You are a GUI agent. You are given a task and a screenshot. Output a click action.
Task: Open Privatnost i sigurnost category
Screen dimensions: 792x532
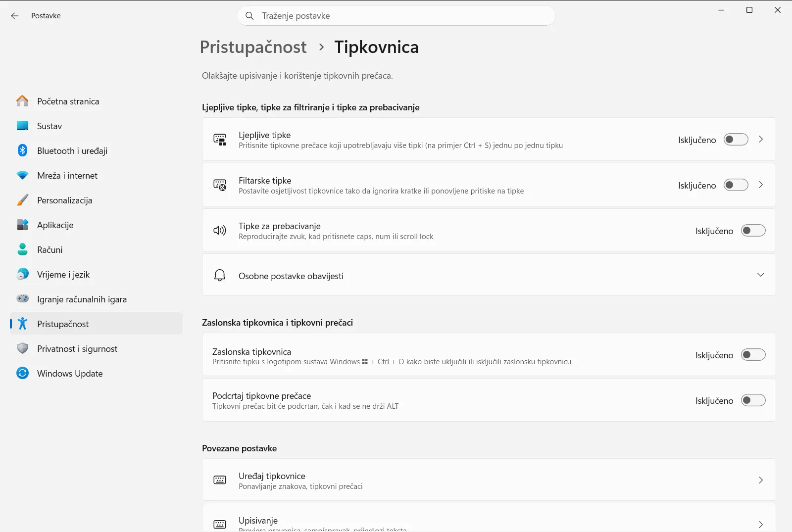point(97,349)
